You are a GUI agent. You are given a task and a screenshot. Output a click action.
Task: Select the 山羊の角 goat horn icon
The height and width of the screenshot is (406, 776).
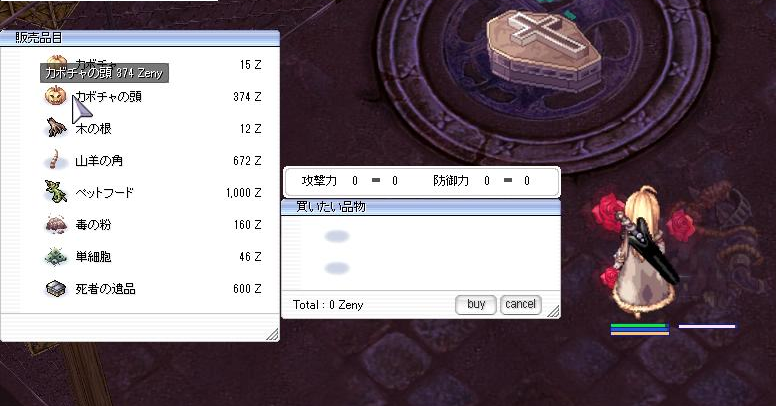pyautogui.click(x=56, y=160)
